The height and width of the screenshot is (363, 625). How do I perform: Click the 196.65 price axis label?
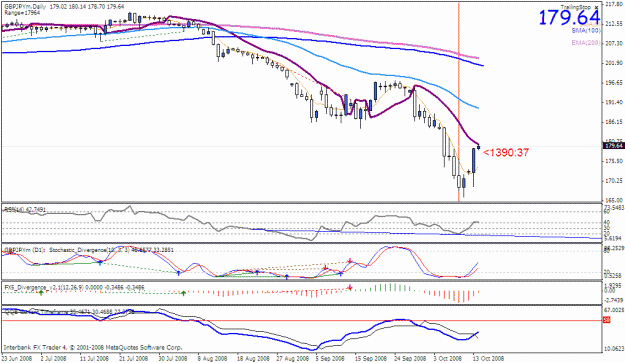coord(614,82)
